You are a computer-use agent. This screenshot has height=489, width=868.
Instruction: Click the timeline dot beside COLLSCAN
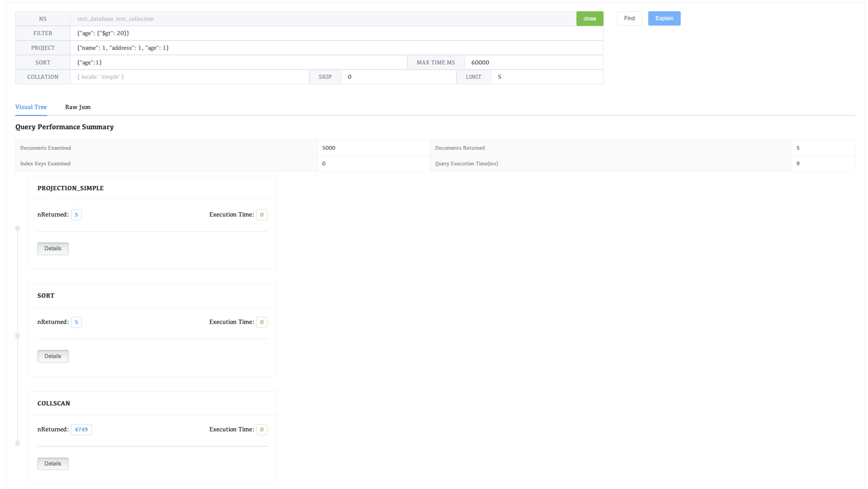[18, 443]
